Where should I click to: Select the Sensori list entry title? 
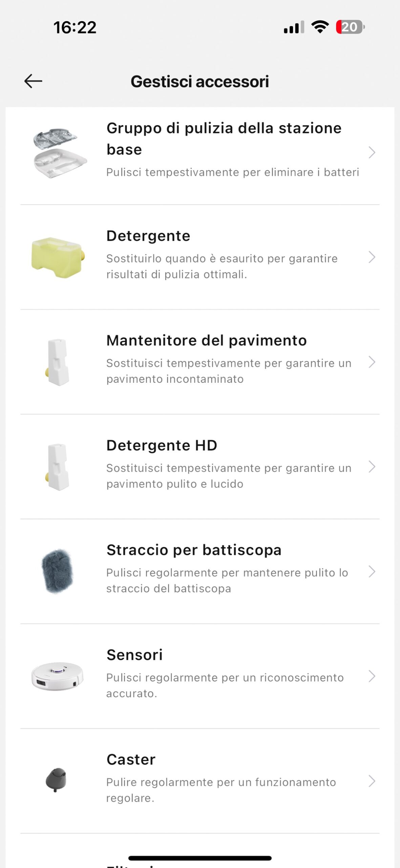134,655
